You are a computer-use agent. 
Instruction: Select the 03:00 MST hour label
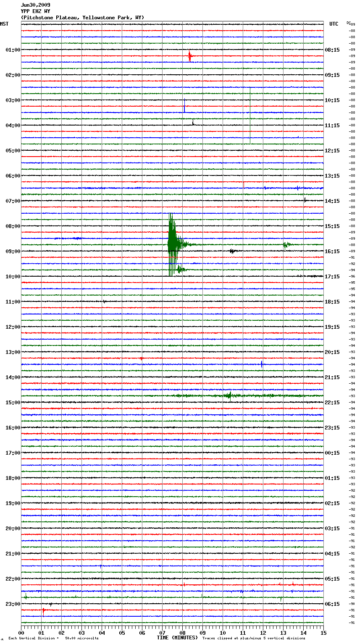click(13, 100)
